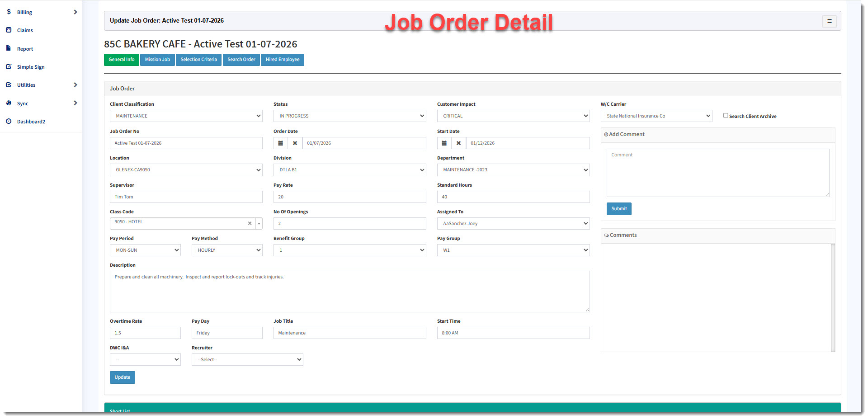Open the Hired Employee tab

click(283, 60)
